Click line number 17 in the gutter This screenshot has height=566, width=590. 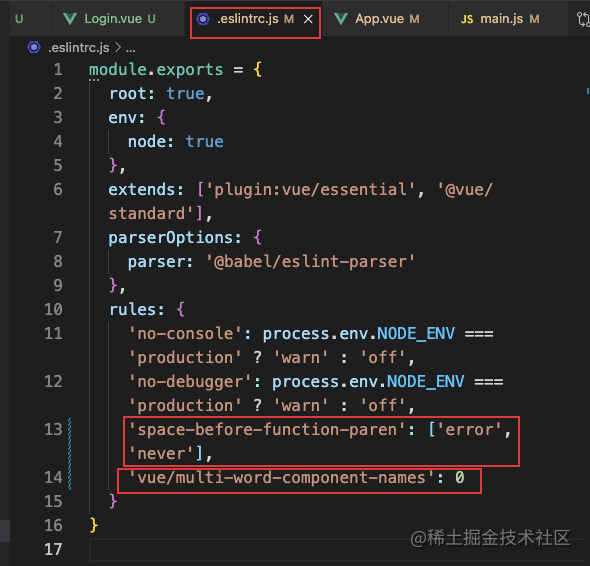[x=53, y=549]
